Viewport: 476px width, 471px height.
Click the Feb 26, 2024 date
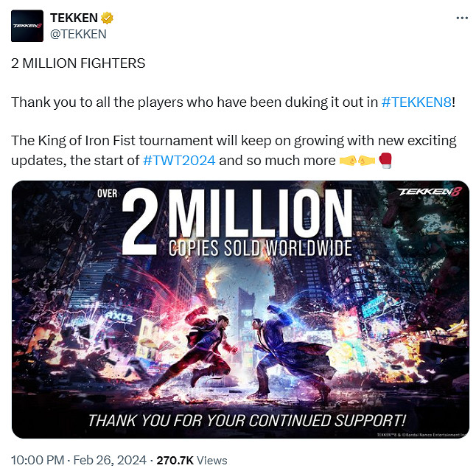110,460
